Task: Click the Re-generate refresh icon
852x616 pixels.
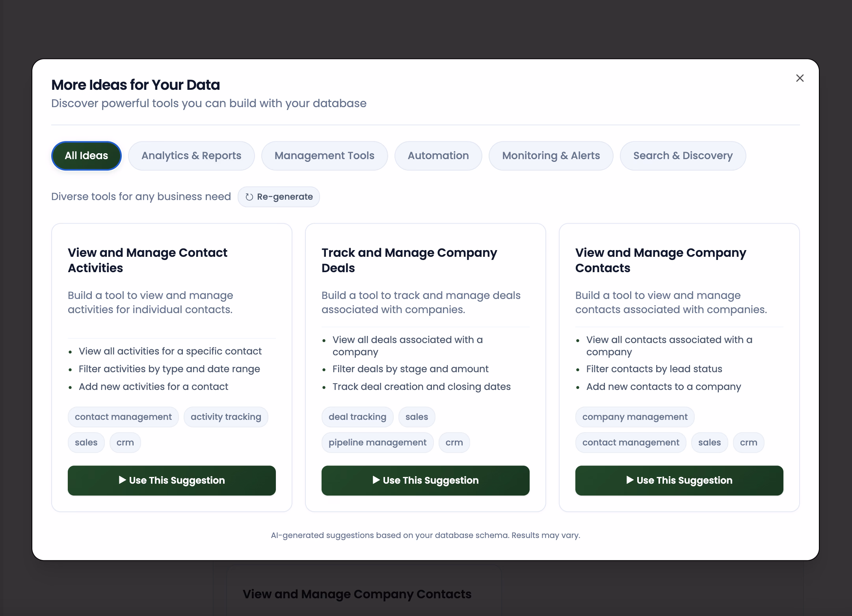Action: pyautogui.click(x=249, y=197)
